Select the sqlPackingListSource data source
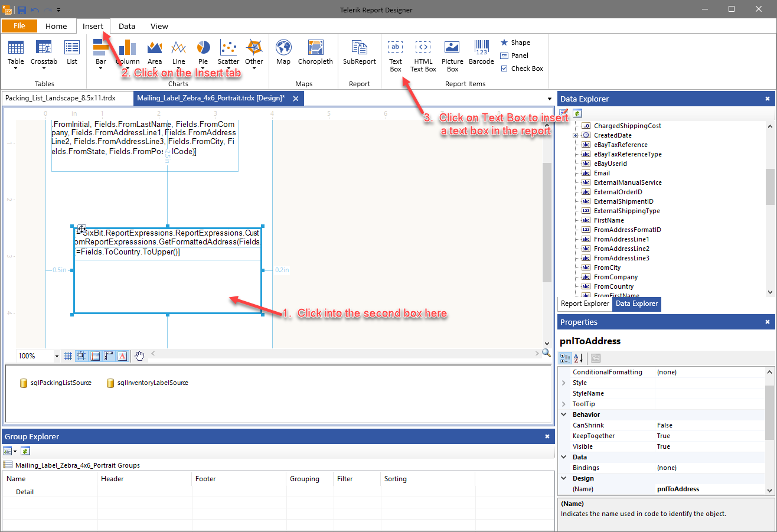 [56, 383]
